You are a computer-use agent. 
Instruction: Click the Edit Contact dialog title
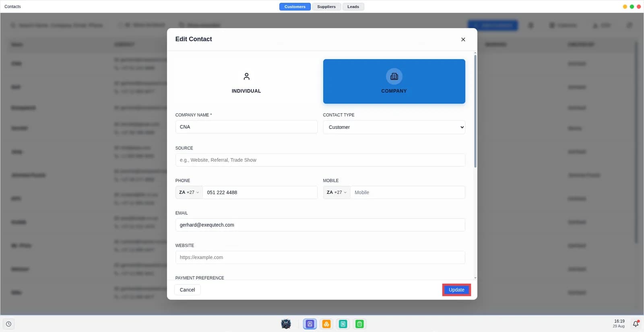pyautogui.click(x=194, y=39)
